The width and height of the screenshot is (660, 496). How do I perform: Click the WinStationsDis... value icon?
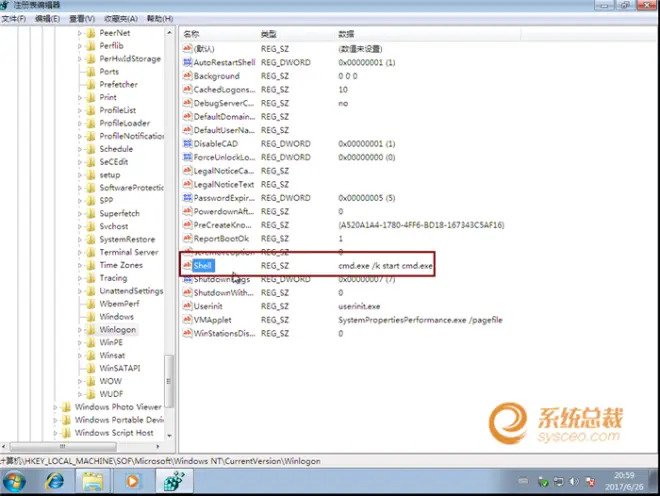(x=187, y=333)
